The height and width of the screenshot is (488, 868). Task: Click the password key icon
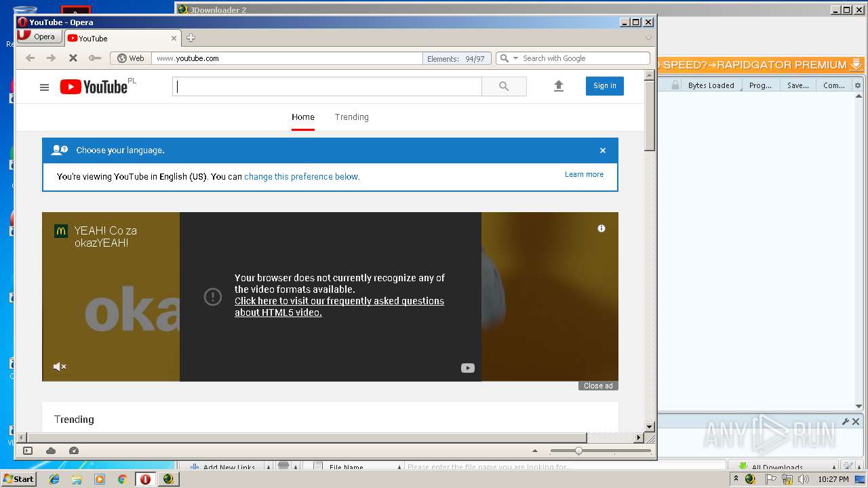tap(94, 58)
